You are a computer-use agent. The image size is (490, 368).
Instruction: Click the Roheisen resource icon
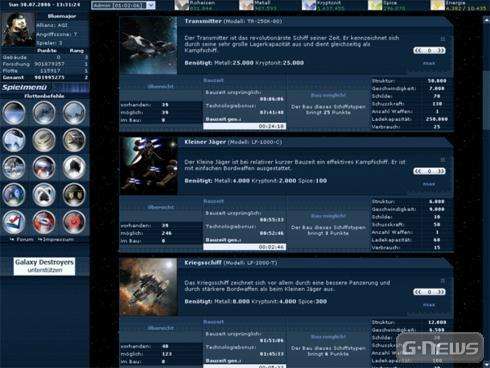(x=182, y=5)
